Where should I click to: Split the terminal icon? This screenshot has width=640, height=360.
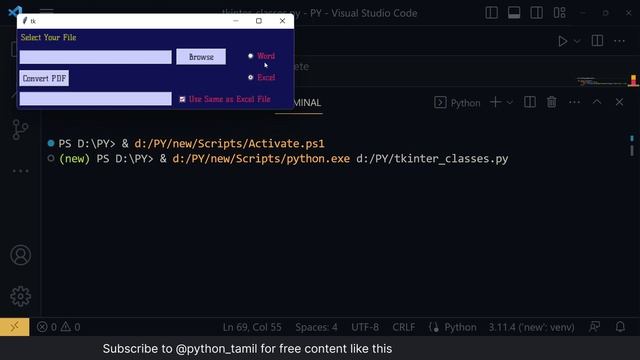[x=530, y=102]
